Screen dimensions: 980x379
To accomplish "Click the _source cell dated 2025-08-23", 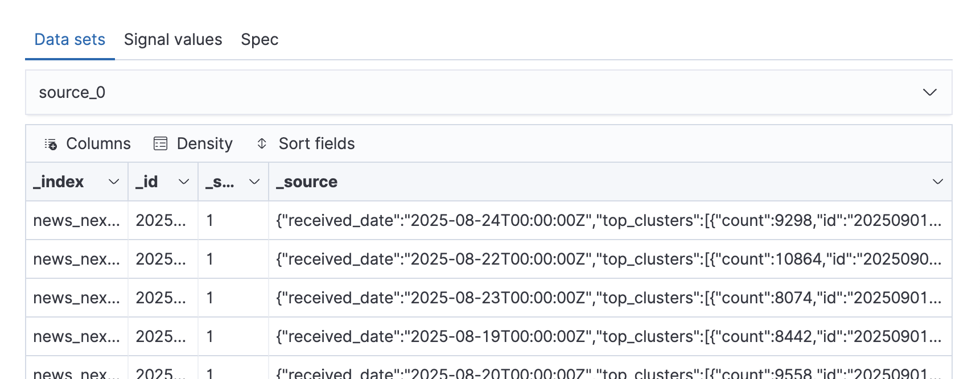I will [608, 298].
